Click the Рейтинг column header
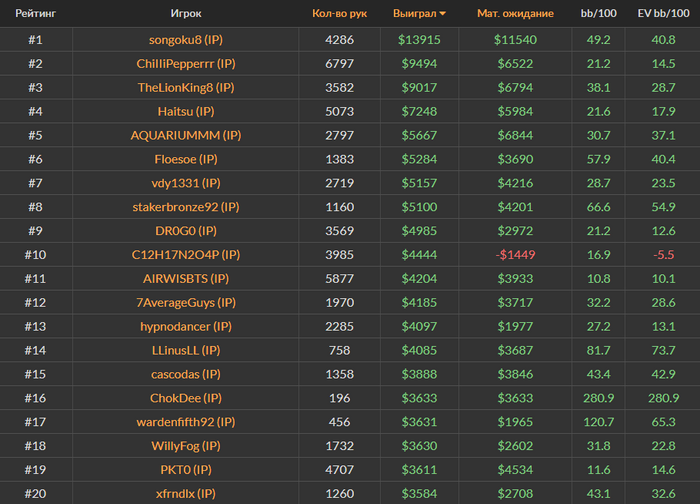The height and width of the screenshot is (504, 700). pyautogui.click(x=35, y=14)
